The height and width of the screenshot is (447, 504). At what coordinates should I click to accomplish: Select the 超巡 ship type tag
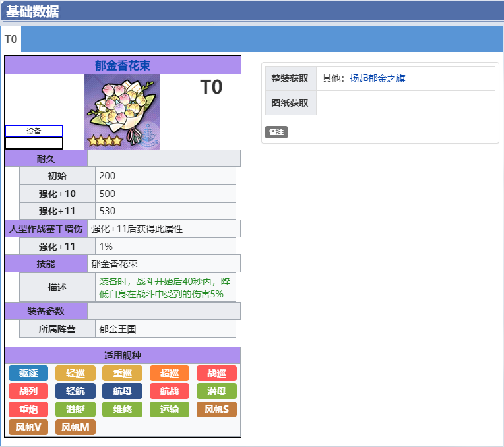click(170, 373)
